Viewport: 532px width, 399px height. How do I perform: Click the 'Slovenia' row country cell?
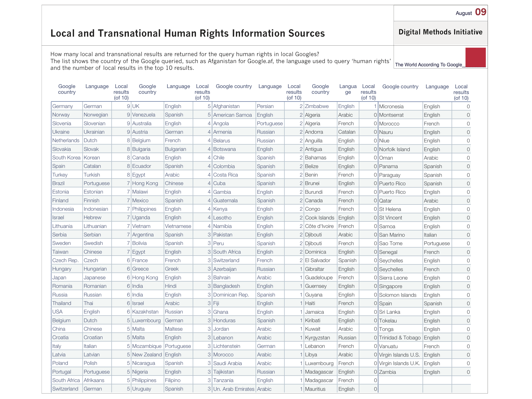tap(67, 123)
